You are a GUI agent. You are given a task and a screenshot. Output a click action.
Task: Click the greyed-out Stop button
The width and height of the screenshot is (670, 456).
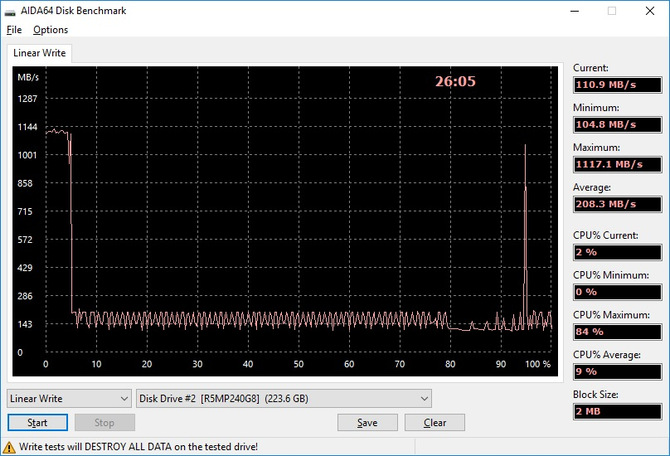[x=105, y=423]
